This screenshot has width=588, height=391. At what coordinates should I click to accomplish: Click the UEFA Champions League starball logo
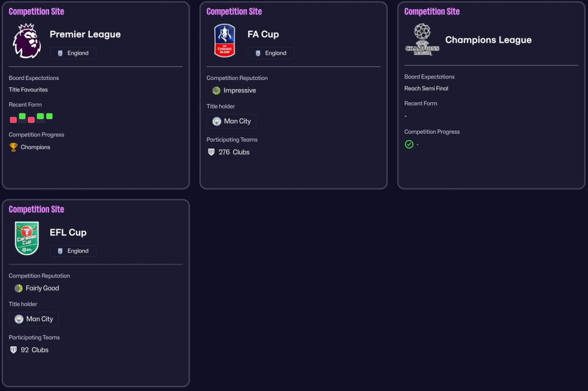click(422, 40)
